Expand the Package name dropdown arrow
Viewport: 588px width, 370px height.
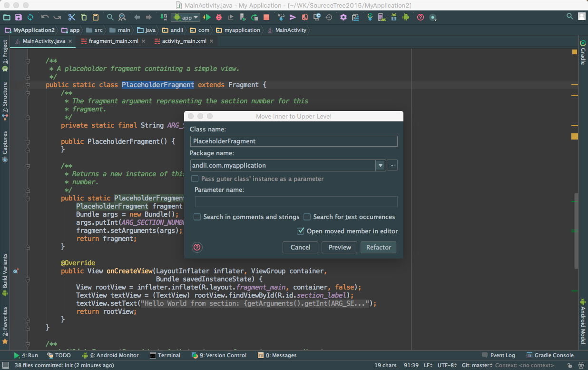pyautogui.click(x=380, y=166)
